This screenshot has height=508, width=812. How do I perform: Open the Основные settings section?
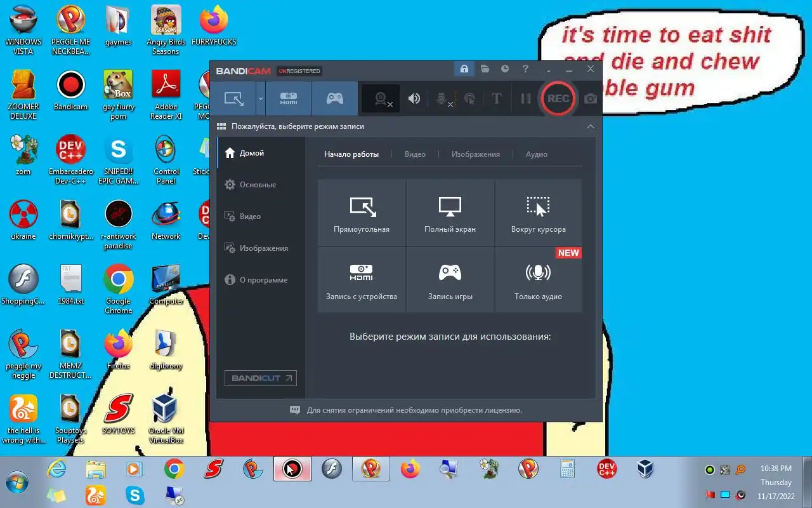point(261,185)
